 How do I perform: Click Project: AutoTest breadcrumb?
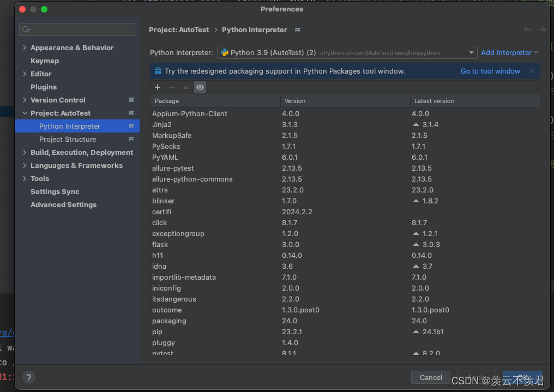pos(179,29)
